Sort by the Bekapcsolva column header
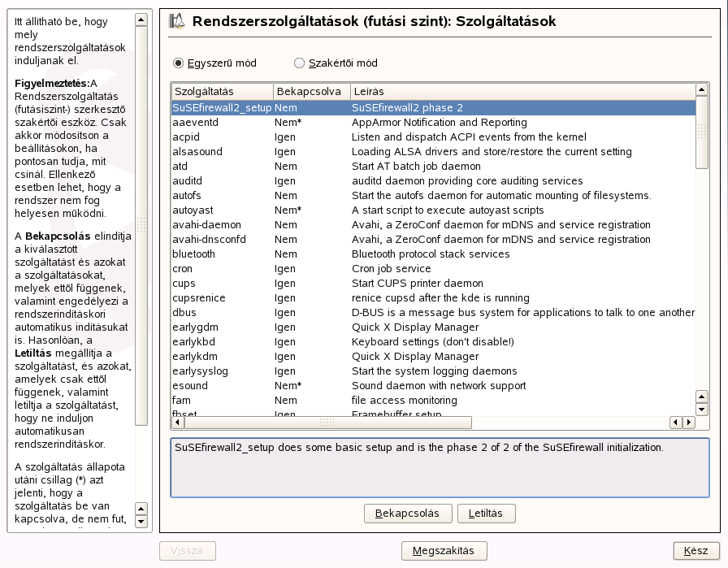728x568 pixels. click(x=311, y=92)
